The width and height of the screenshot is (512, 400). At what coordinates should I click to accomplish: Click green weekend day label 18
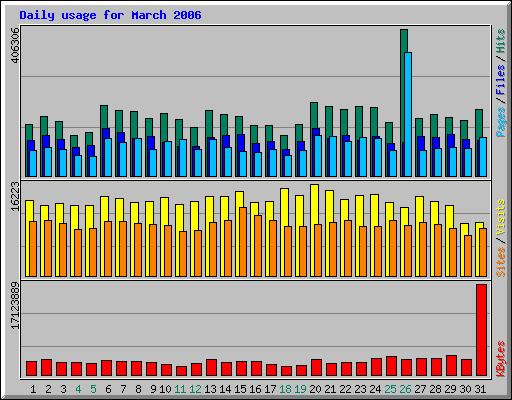pyautogui.click(x=285, y=389)
